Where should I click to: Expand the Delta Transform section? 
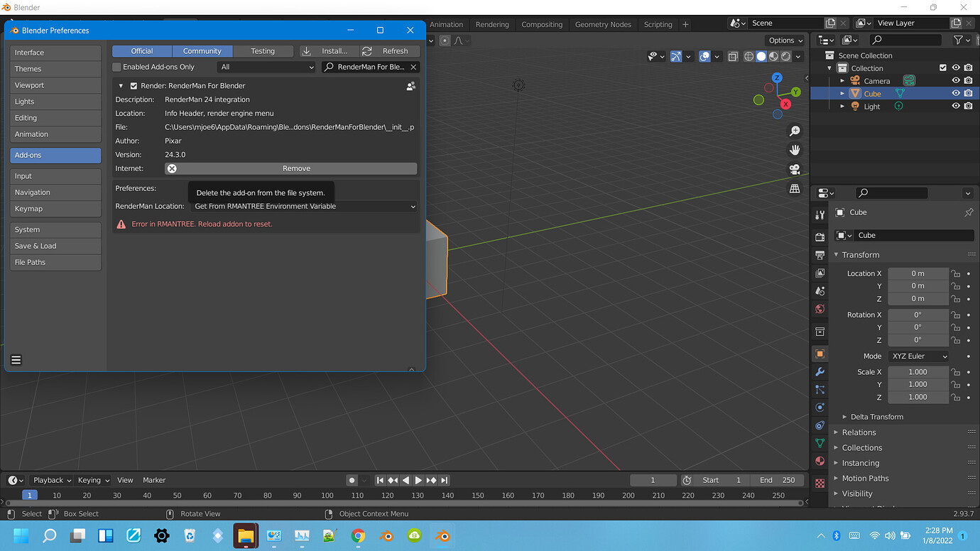point(876,417)
